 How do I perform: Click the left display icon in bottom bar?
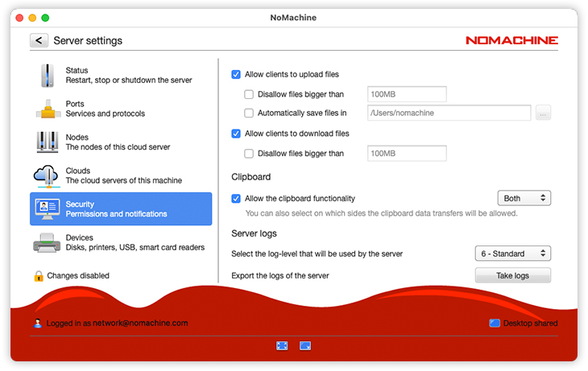282,345
